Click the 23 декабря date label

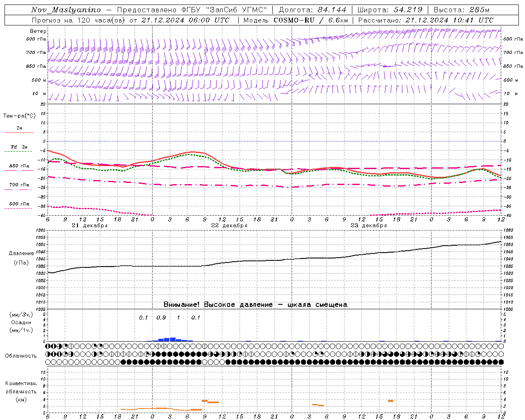pos(369,226)
